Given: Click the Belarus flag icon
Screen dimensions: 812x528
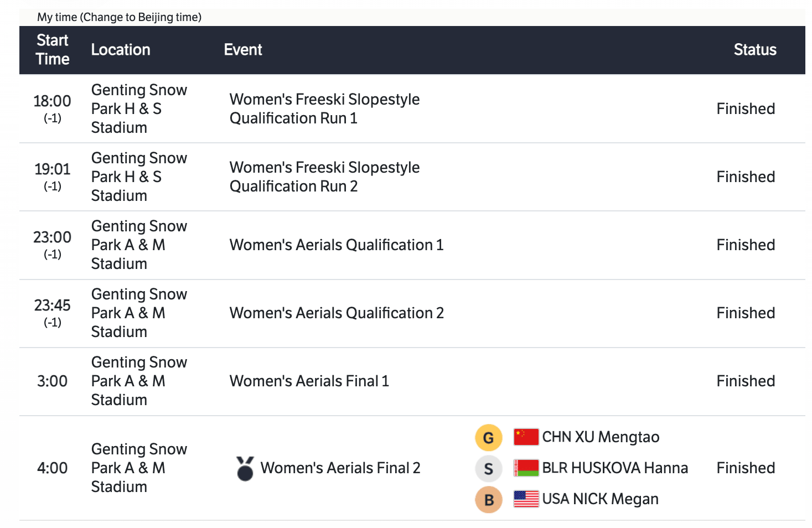Looking at the screenshot, I should [x=526, y=468].
